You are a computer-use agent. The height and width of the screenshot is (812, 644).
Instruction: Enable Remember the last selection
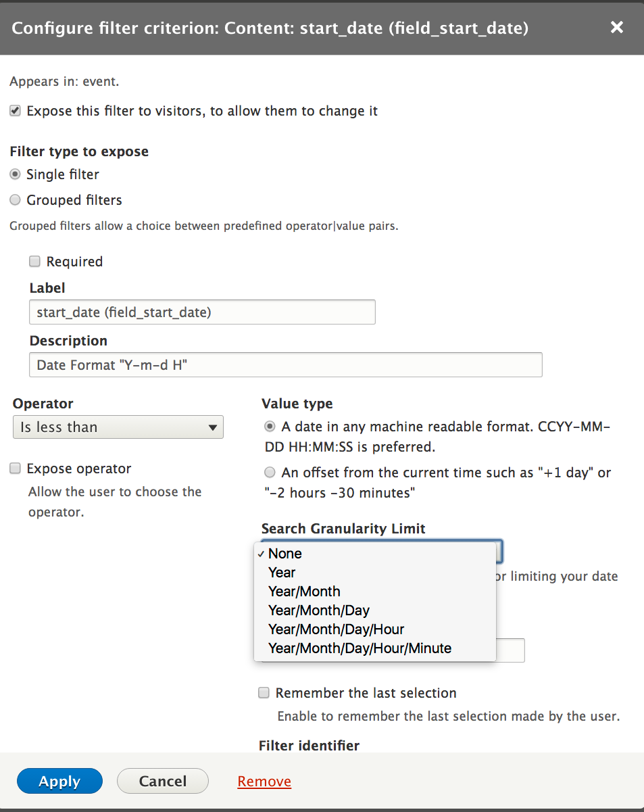click(264, 693)
